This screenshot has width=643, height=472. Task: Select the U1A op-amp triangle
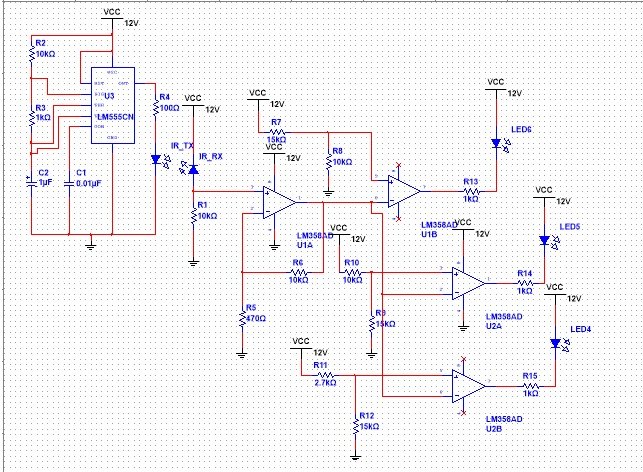(x=279, y=202)
